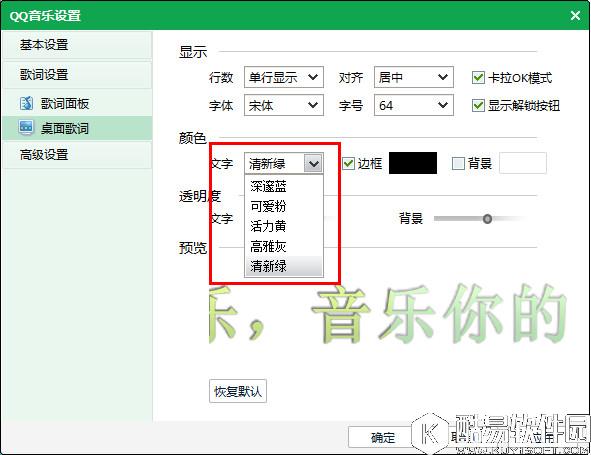591x455 pixels.
Task: Go to 歌词面板 settings page
Action: (x=77, y=103)
